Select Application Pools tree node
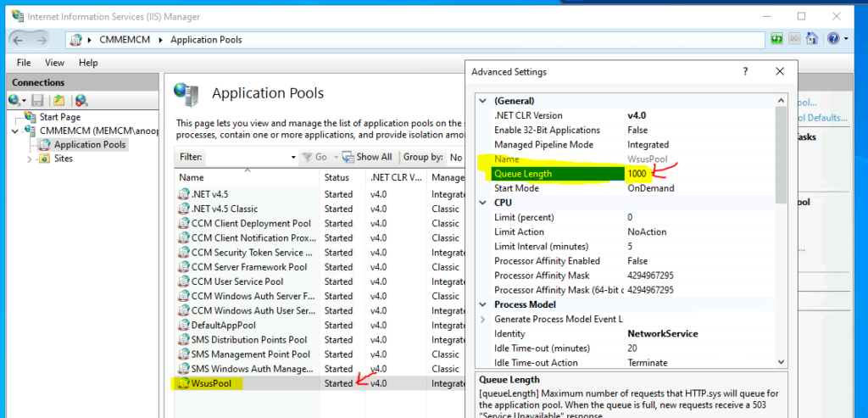The width and height of the screenshot is (868, 418). (x=90, y=145)
